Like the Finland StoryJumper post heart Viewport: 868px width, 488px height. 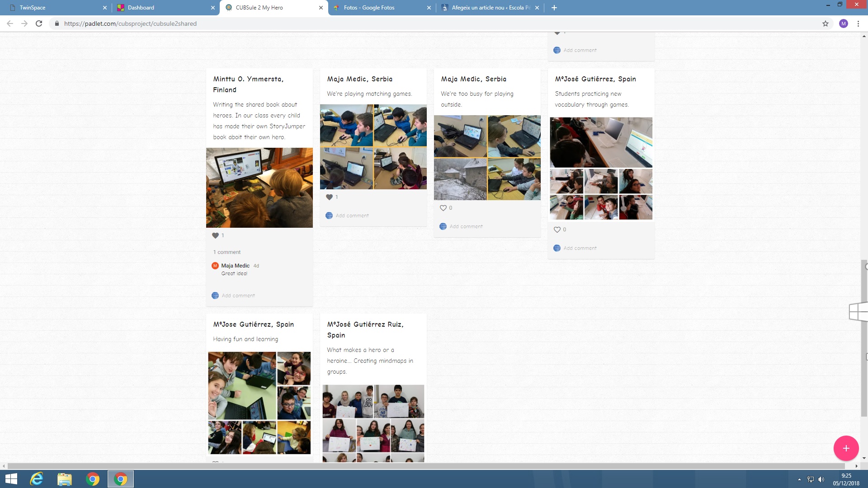pos(216,235)
